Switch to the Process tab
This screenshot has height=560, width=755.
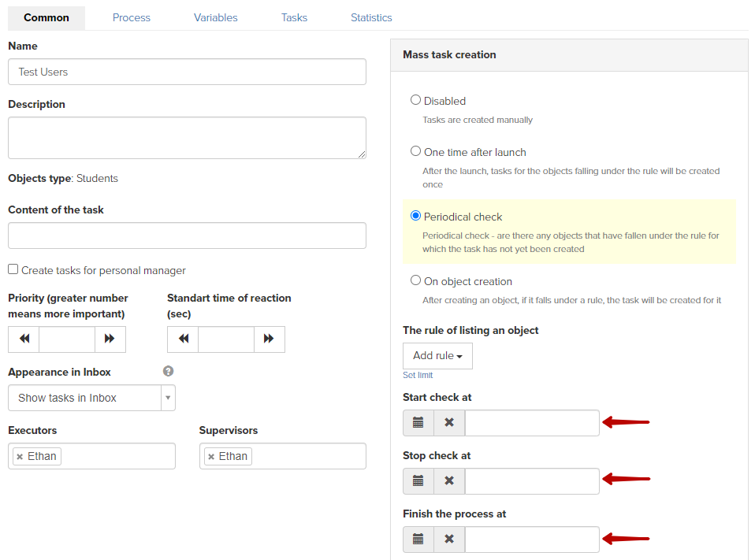pyautogui.click(x=132, y=18)
